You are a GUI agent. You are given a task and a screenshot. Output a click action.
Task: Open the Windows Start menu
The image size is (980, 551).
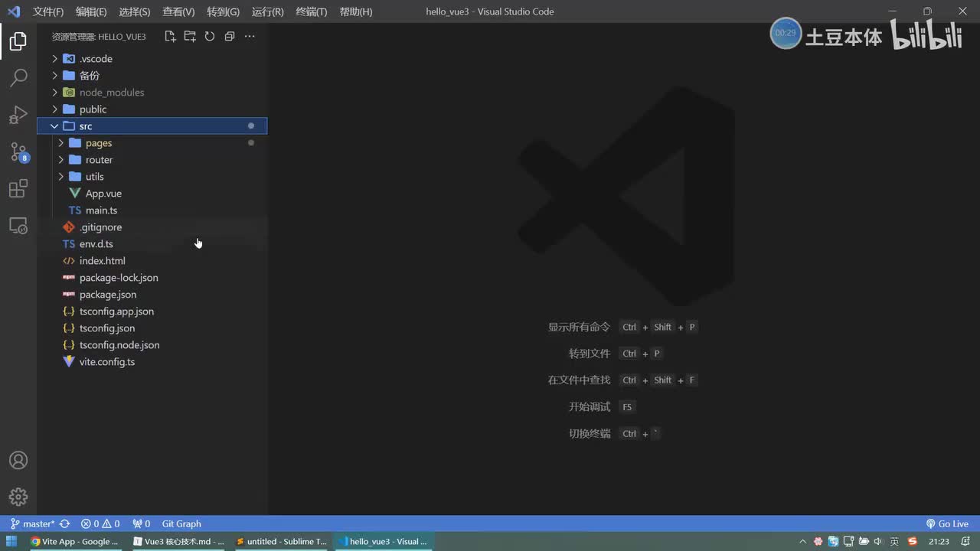point(11,542)
